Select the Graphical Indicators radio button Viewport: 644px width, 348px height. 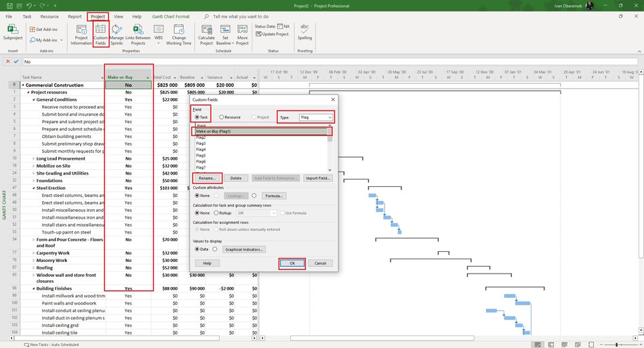tap(215, 249)
